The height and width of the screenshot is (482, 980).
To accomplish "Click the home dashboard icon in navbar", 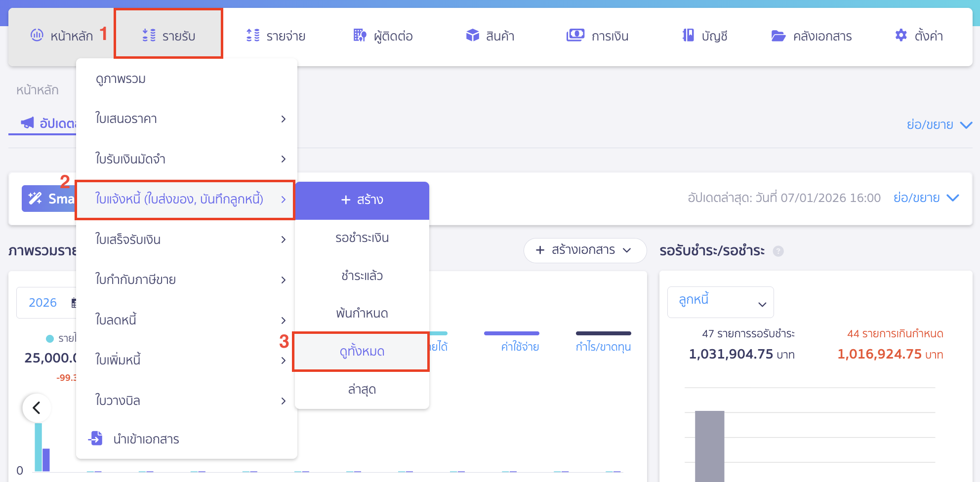I will tap(37, 36).
